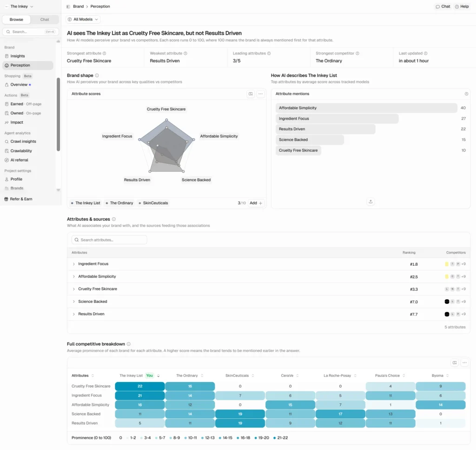Toggle sidebar panel icon beside Brand breadcrumb
Viewport: 476px width, 450px height.
coord(68,7)
